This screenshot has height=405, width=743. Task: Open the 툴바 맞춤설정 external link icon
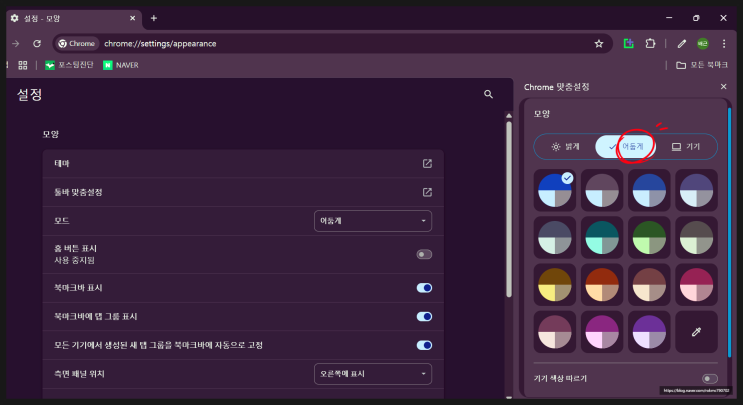tap(427, 192)
